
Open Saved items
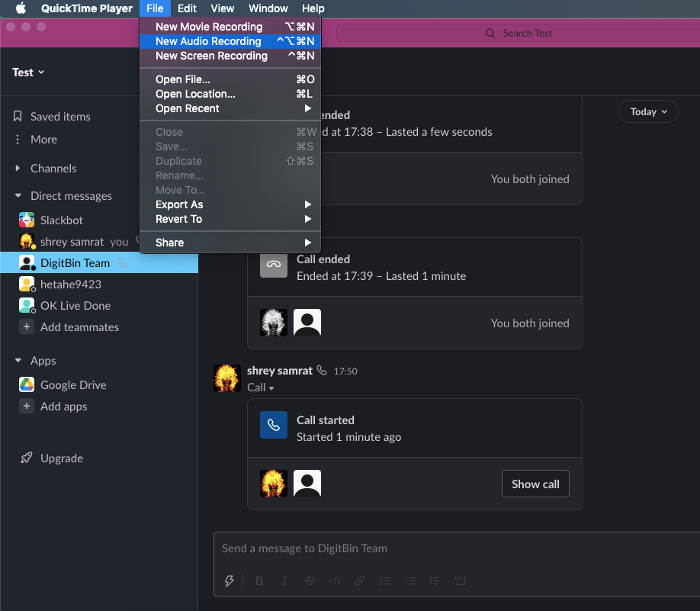tap(60, 117)
